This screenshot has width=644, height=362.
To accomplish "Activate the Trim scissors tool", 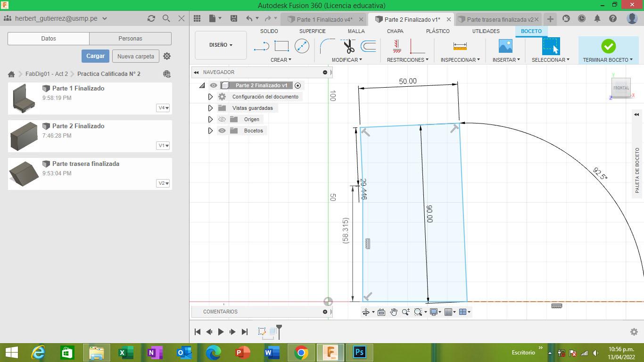I will pos(348,46).
